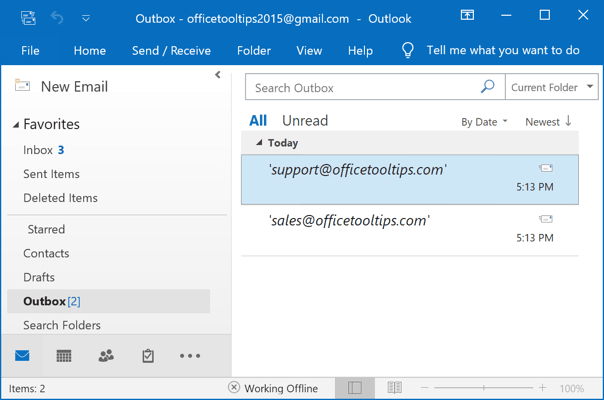Open the View tab
Screen dimensions: 604x400
point(309,50)
